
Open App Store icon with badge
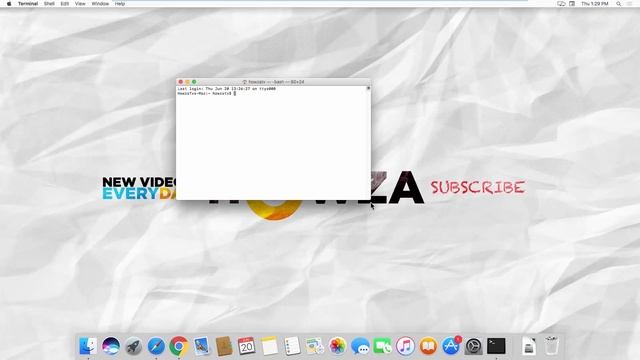(451, 346)
